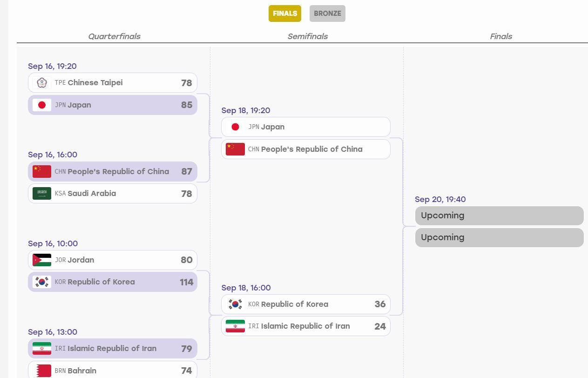Open the first Upcoming finals slot
This screenshot has height=378, width=588.
coord(500,216)
